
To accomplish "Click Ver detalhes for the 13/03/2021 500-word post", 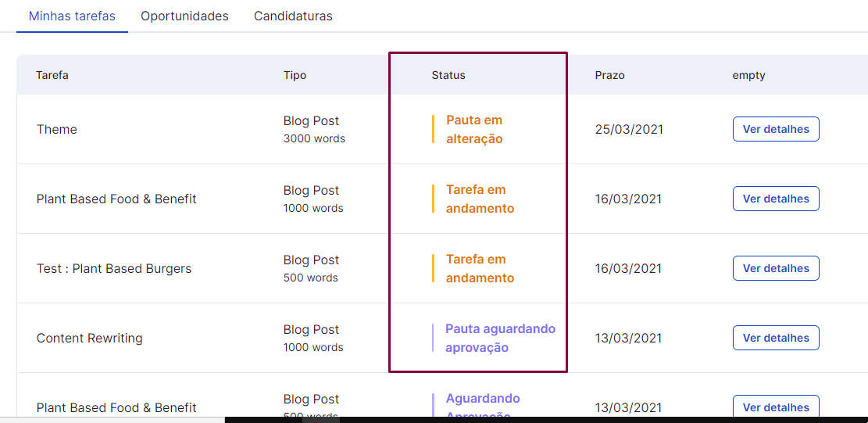I will pyautogui.click(x=776, y=407).
